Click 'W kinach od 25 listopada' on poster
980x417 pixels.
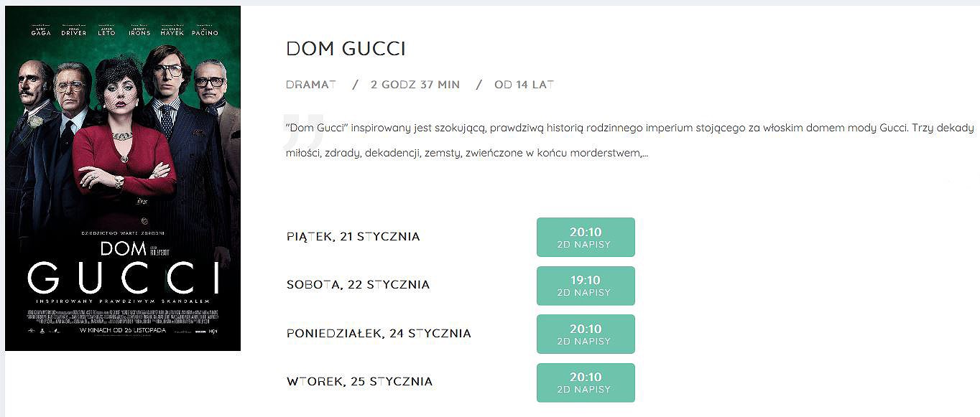(x=123, y=330)
